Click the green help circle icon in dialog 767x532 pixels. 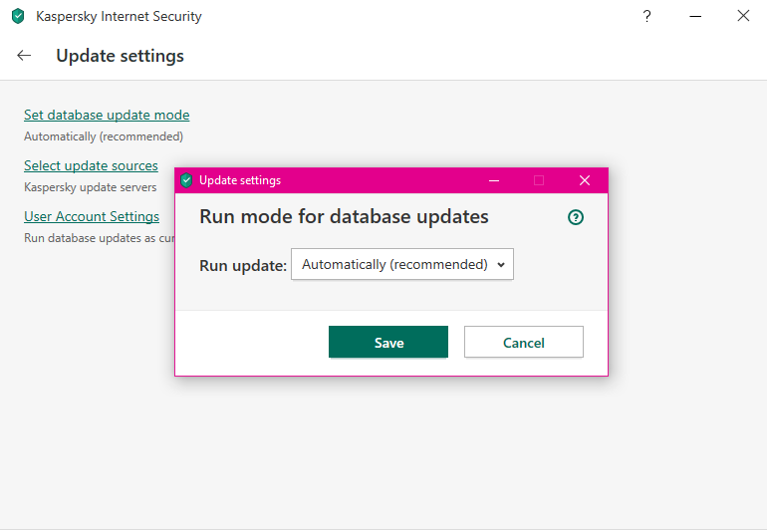pos(576,217)
